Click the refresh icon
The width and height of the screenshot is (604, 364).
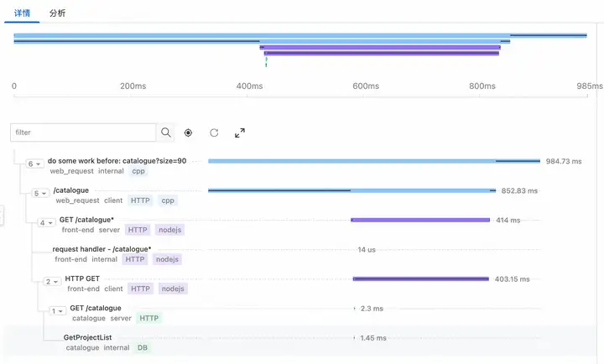(x=214, y=133)
